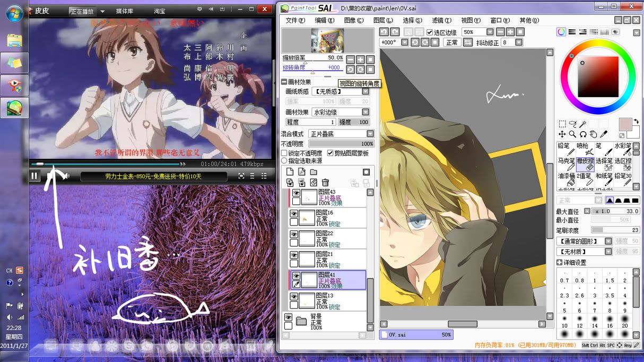Create a new layer folder
Viewport: 644px width, 362px height.
(x=314, y=172)
